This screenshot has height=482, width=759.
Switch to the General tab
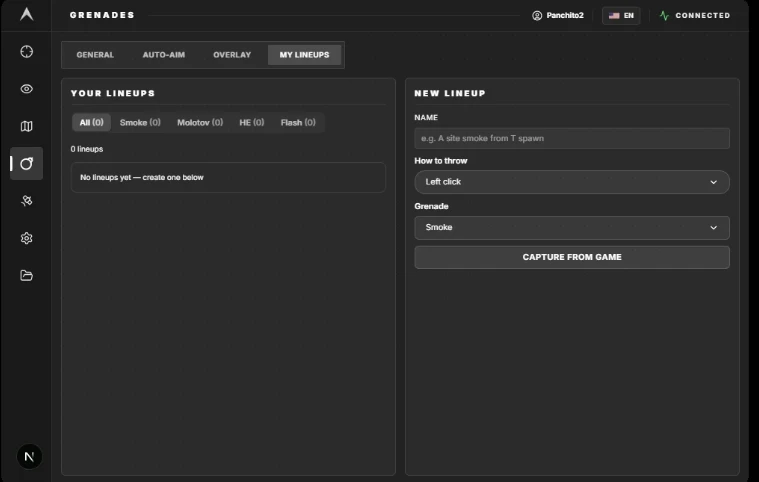point(95,55)
